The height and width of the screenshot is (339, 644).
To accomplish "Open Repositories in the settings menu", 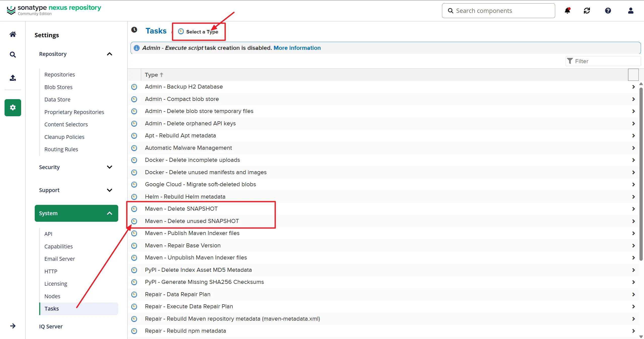I will [60, 74].
